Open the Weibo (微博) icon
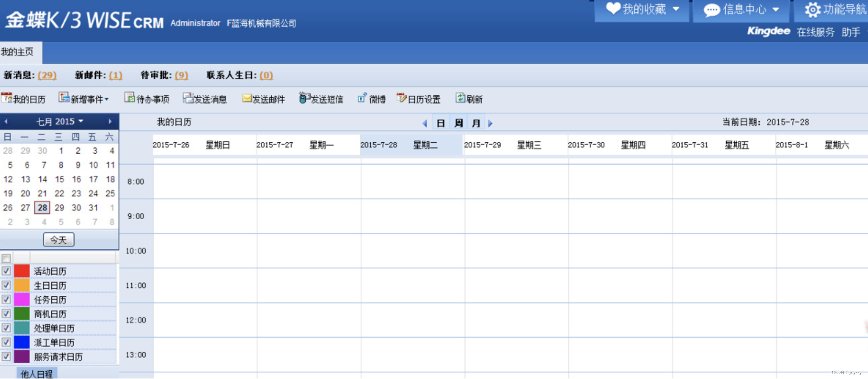868x379 pixels. click(x=362, y=98)
